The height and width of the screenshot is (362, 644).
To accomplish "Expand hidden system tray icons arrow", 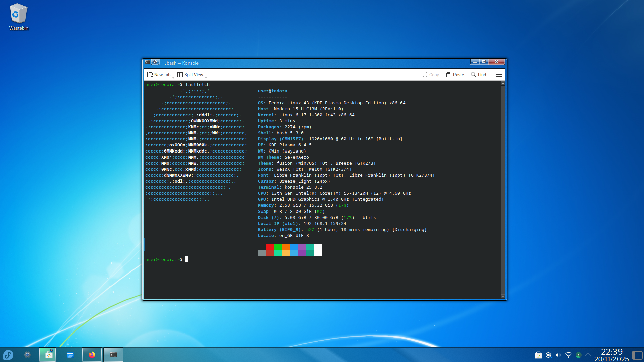I will pos(588,355).
